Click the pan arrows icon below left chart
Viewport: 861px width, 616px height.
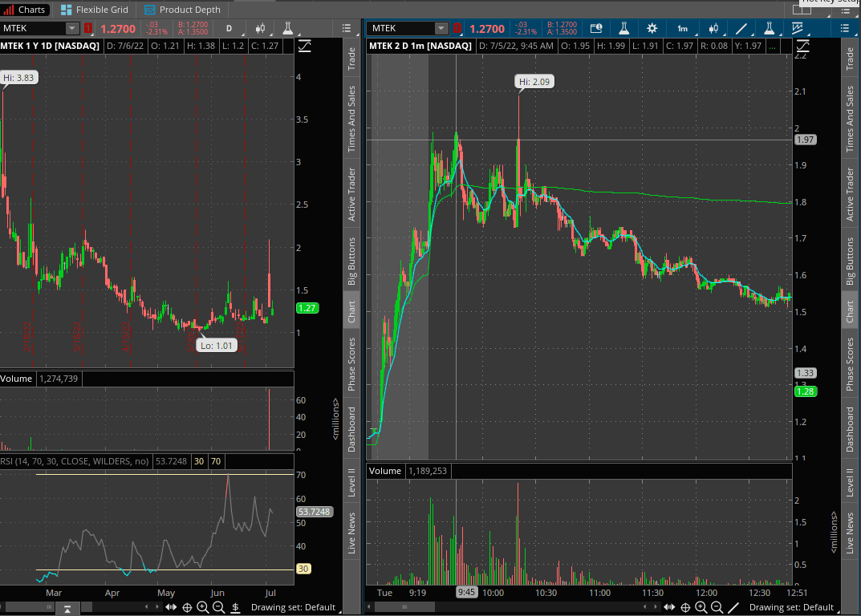(x=171, y=607)
